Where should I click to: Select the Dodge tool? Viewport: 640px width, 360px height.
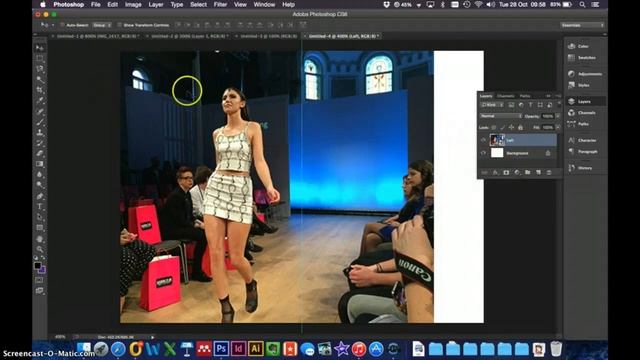(x=40, y=185)
